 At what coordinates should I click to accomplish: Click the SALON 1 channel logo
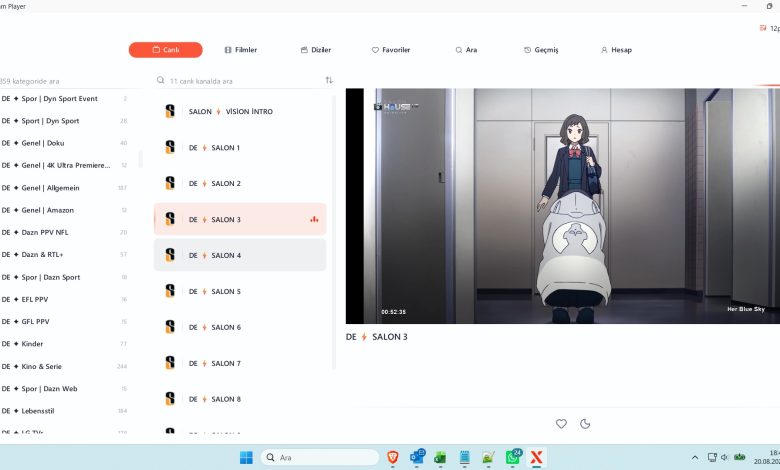tap(170, 147)
